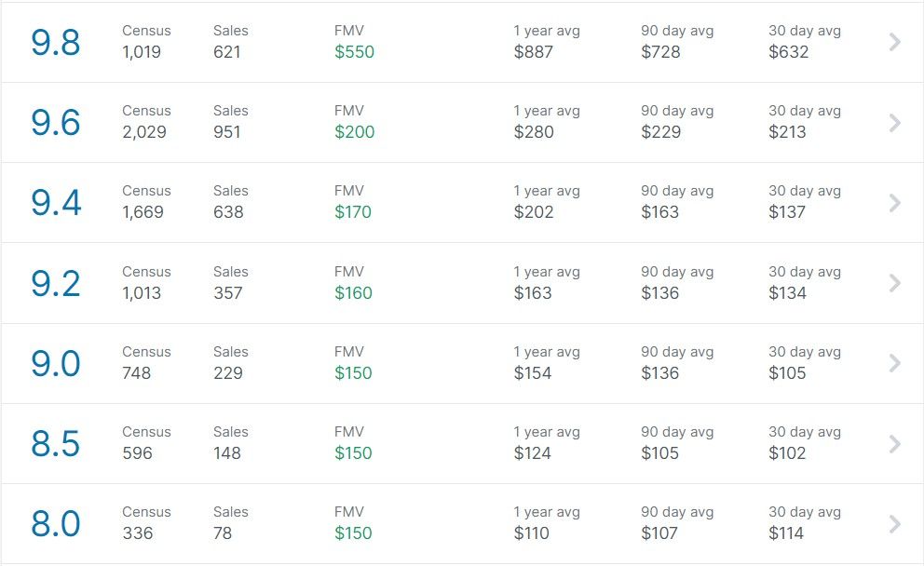This screenshot has width=924, height=566.
Task: Click the 9.0 row chevron
Action: pyautogui.click(x=894, y=363)
